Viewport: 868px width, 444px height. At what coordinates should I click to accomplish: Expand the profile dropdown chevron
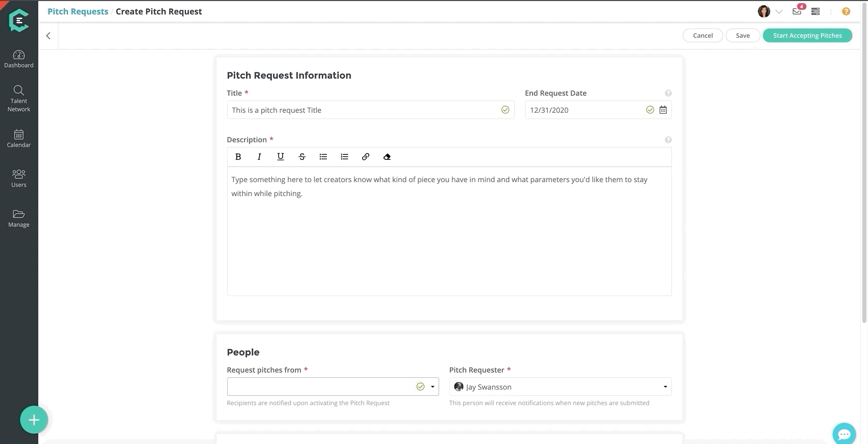tap(779, 11)
